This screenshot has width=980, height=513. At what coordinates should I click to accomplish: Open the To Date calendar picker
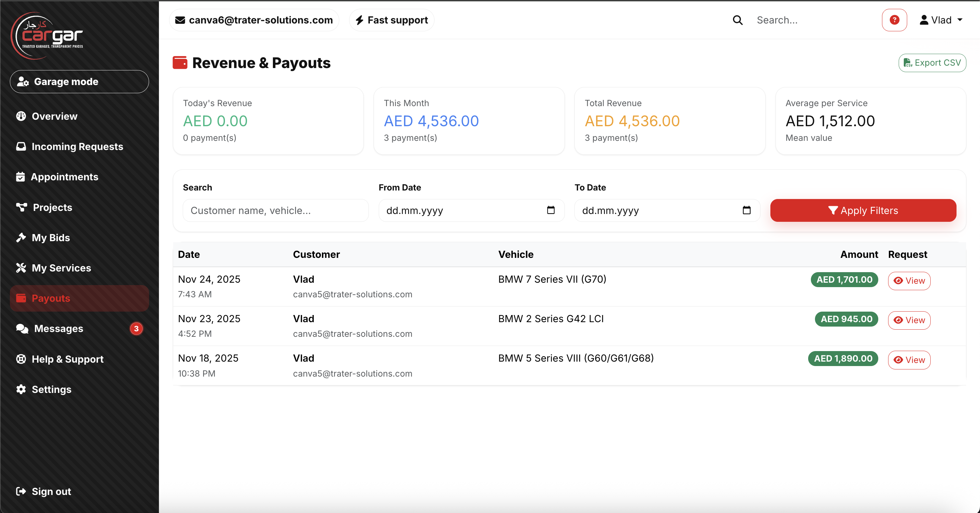point(747,210)
